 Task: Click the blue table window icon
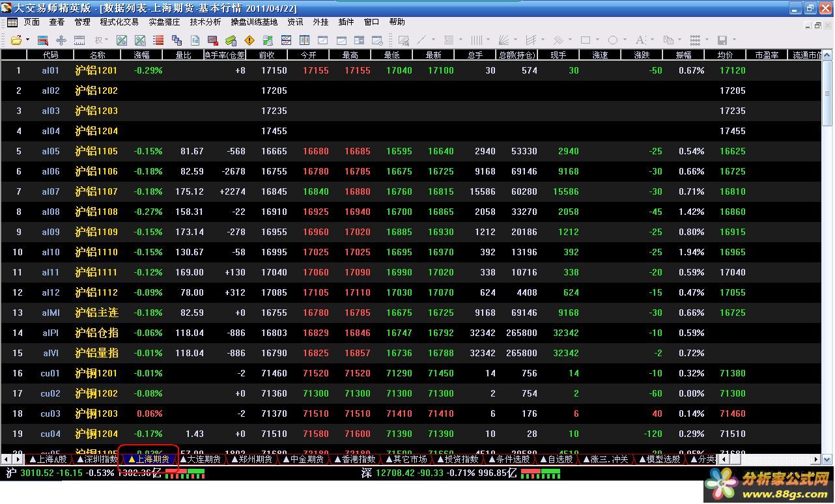click(x=304, y=40)
